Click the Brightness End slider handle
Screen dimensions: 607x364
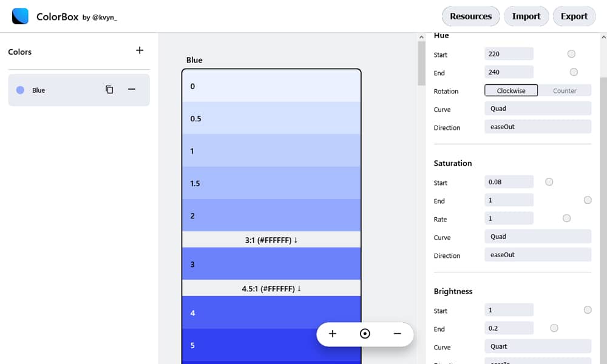(554, 328)
